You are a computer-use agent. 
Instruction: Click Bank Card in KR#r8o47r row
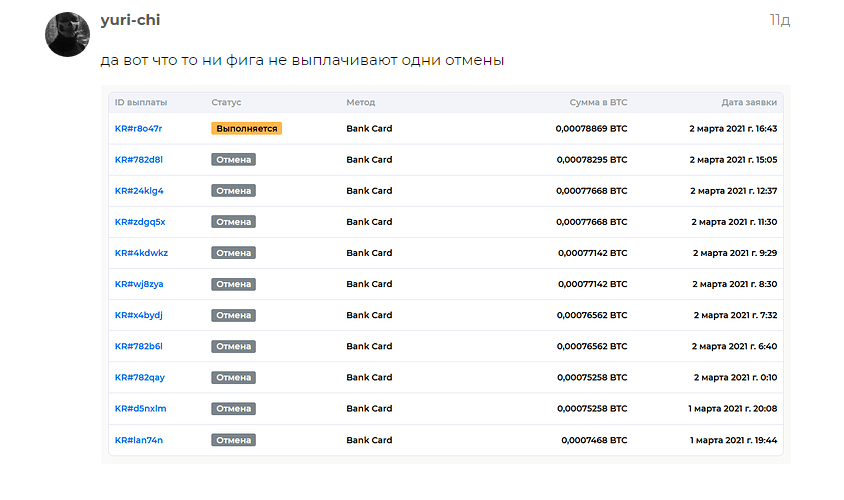(369, 129)
